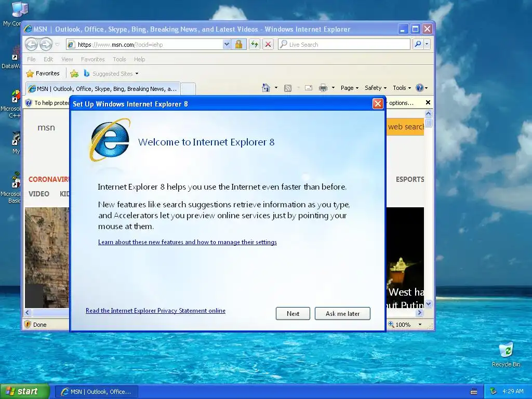
Task: Expand the address bar URL history dropdown
Action: (x=227, y=45)
